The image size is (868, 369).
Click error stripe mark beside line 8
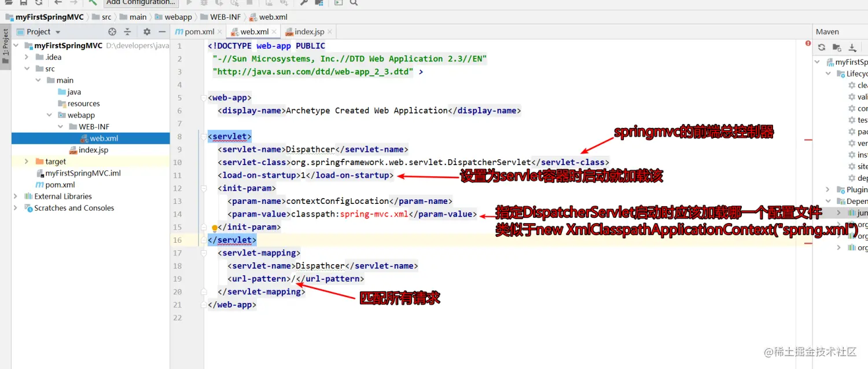pyautogui.click(x=808, y=140)
